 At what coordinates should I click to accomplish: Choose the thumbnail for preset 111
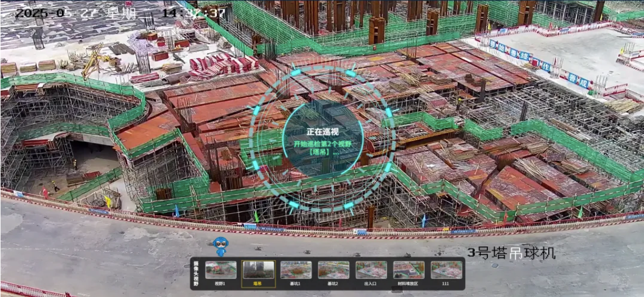coord(446,269)
